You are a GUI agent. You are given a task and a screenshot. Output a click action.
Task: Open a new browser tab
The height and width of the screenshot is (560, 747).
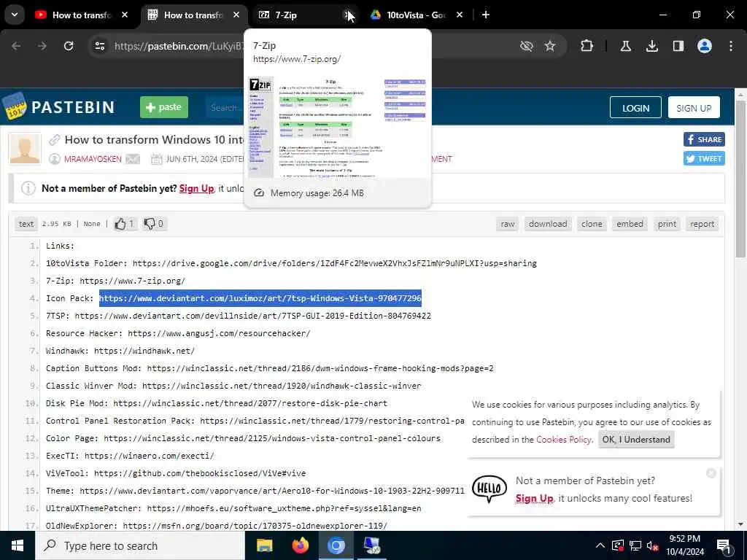pos(485,15)
